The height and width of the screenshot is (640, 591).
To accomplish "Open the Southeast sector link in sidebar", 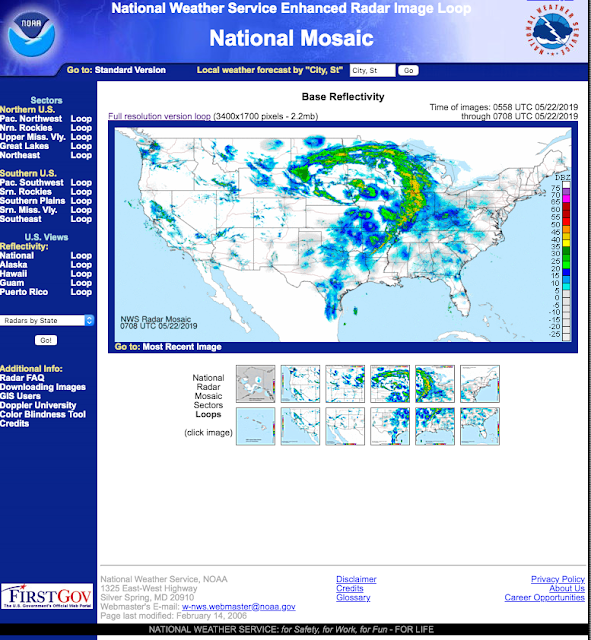I will tap(21, 219).
